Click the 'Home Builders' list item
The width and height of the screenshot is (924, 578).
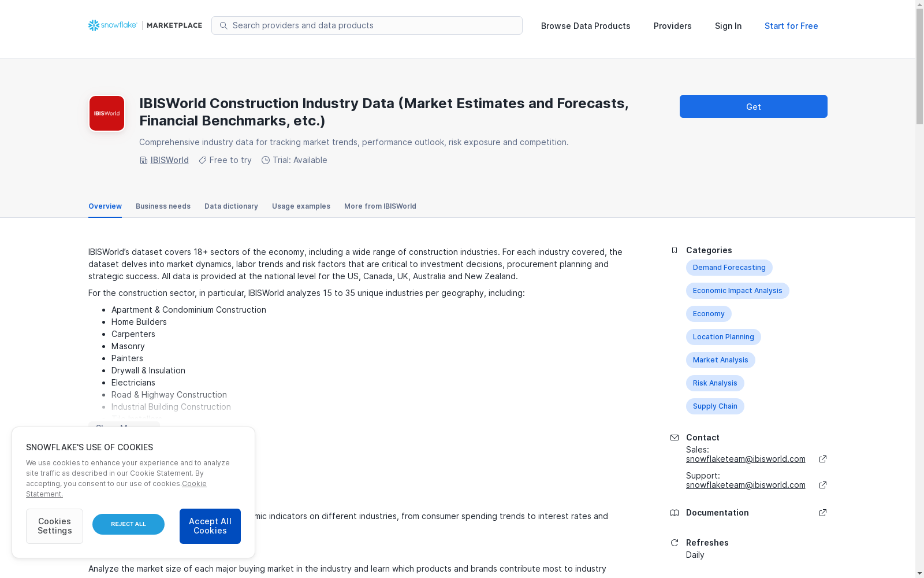coord(139,322)
